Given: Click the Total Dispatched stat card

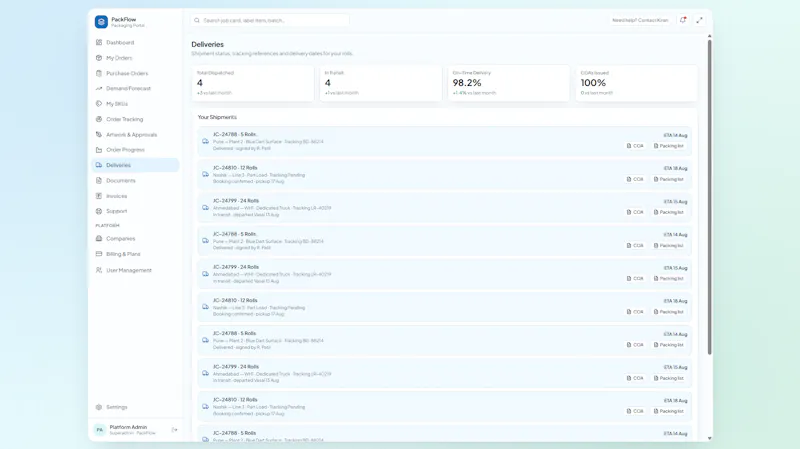Looking at the screenshot, I should click(253, 83).
